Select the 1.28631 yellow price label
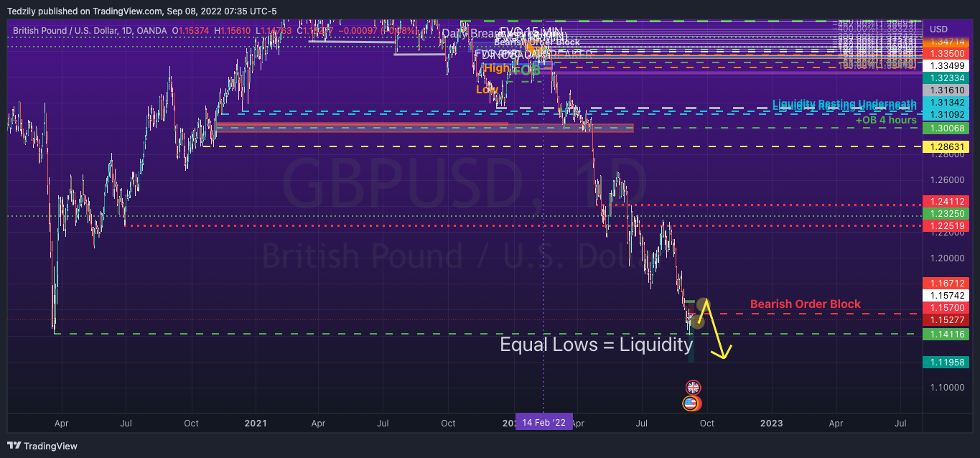The height and width of the screenshot is (458, 980). pyautogui.click(x=946, y=146)
